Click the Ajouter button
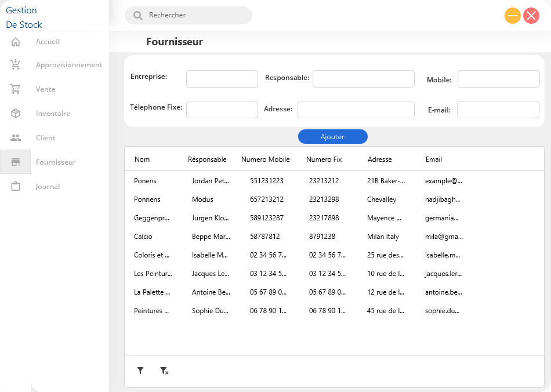This screenshot has height=392, width=551. point(332,136)
